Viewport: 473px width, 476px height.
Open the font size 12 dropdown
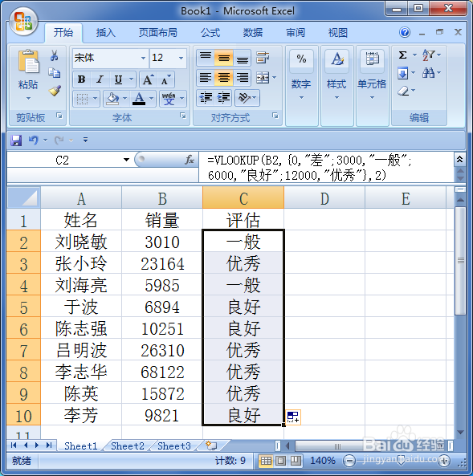[x=181, y=58]
